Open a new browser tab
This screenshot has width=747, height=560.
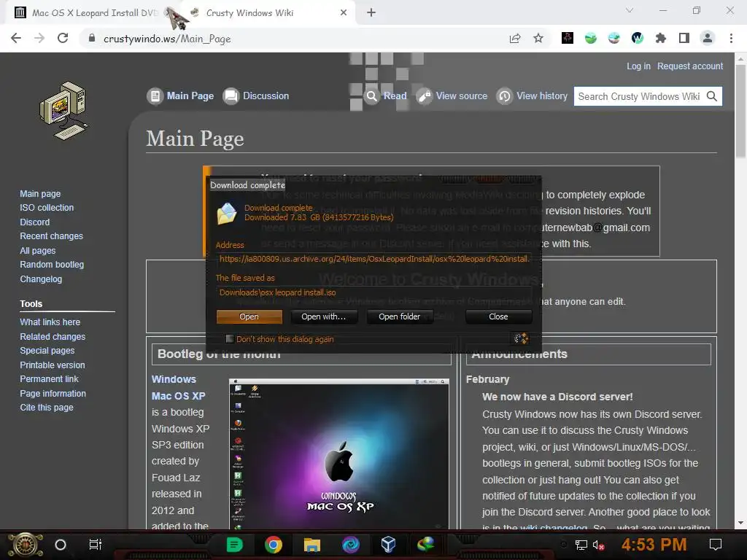(371, 13)
